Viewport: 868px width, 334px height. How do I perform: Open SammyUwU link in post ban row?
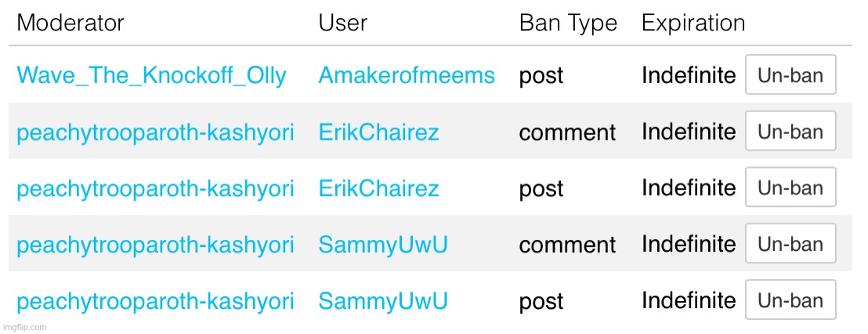coord(382,301)
